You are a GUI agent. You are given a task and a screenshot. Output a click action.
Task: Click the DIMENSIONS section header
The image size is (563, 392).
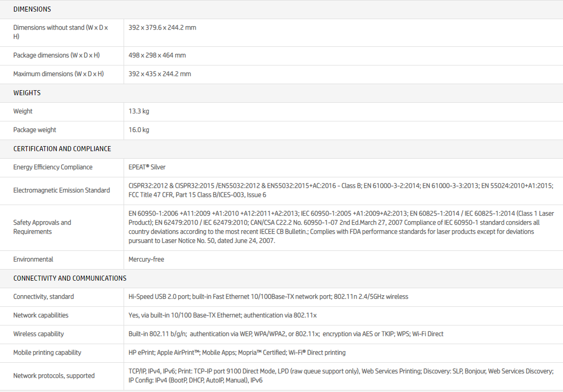click(32, 9)
